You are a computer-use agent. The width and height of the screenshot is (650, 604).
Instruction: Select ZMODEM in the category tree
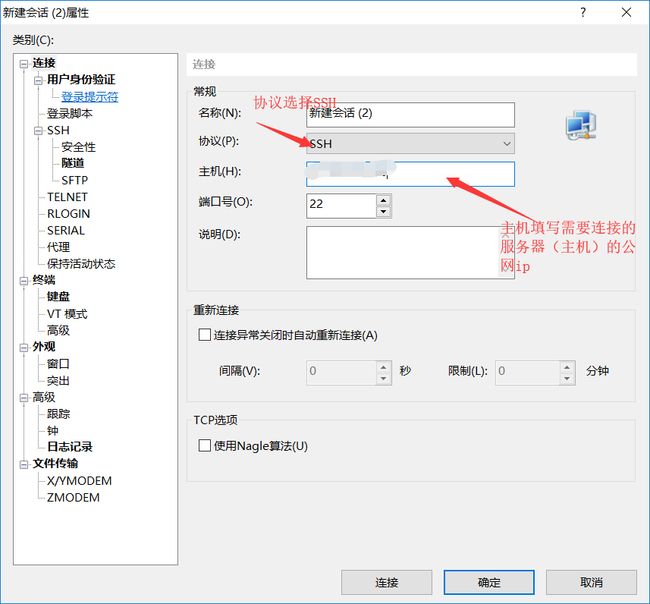[73, 497]
